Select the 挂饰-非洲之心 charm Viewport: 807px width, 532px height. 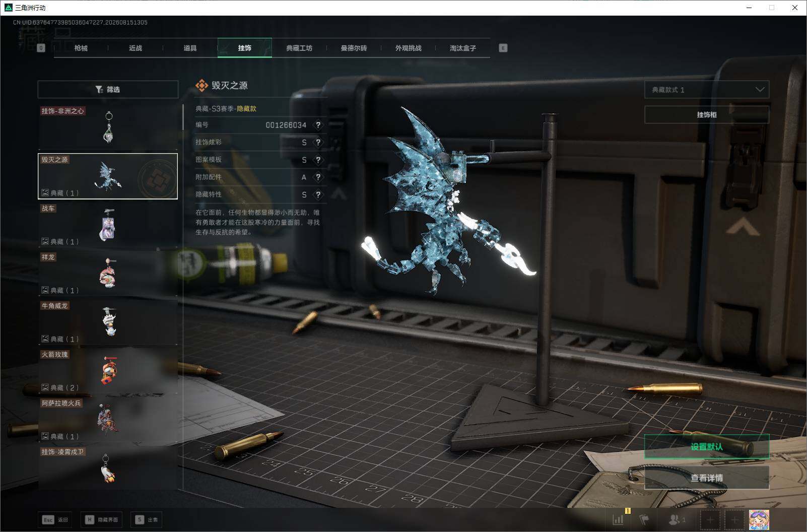(108, 127)
